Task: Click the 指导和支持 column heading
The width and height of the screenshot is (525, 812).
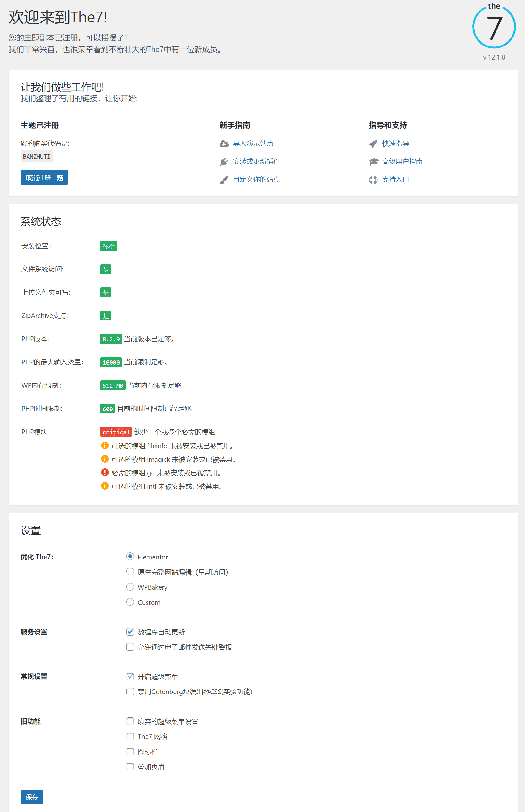Action: 388,125
